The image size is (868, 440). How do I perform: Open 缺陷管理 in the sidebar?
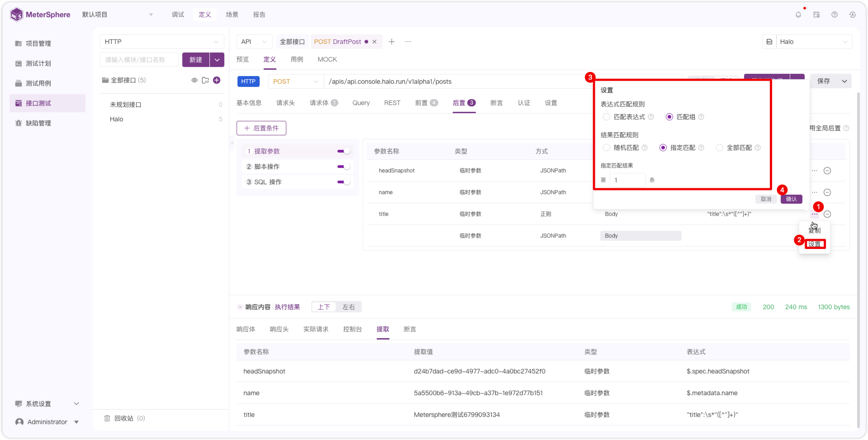tap(38, 123)
